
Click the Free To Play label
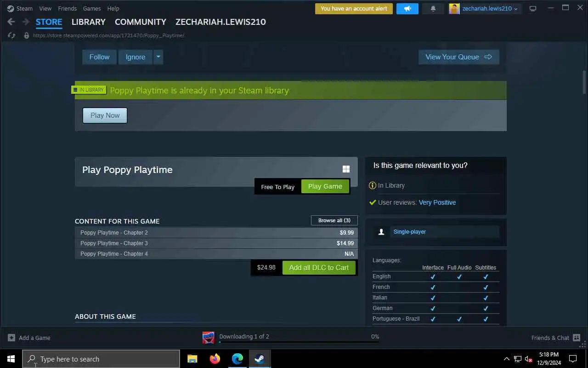pos(277,187)
